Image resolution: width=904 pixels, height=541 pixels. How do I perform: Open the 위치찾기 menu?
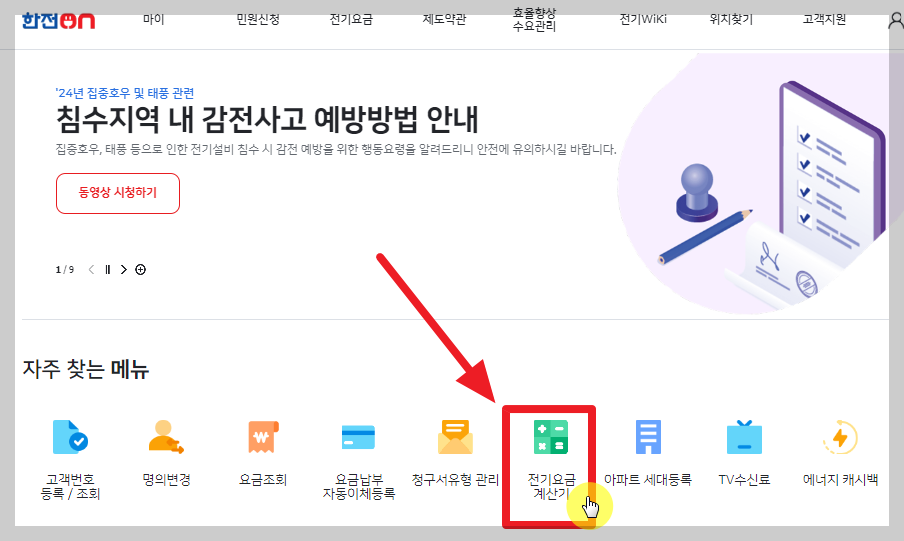(x=731, y=20)
